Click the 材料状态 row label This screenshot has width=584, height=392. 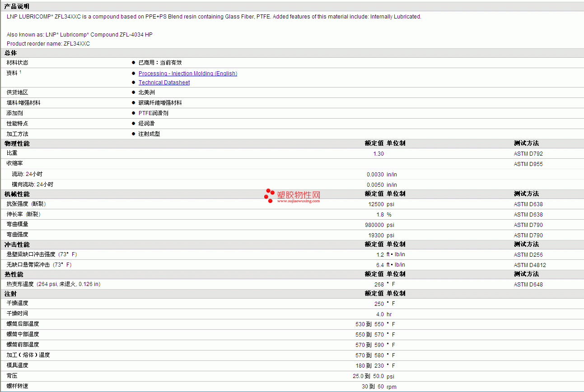17,63
